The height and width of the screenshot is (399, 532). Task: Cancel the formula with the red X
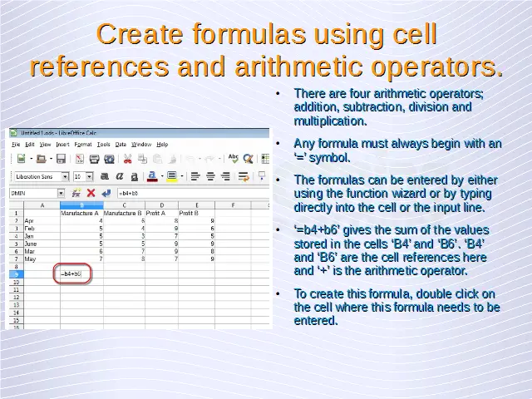[91, 193]
